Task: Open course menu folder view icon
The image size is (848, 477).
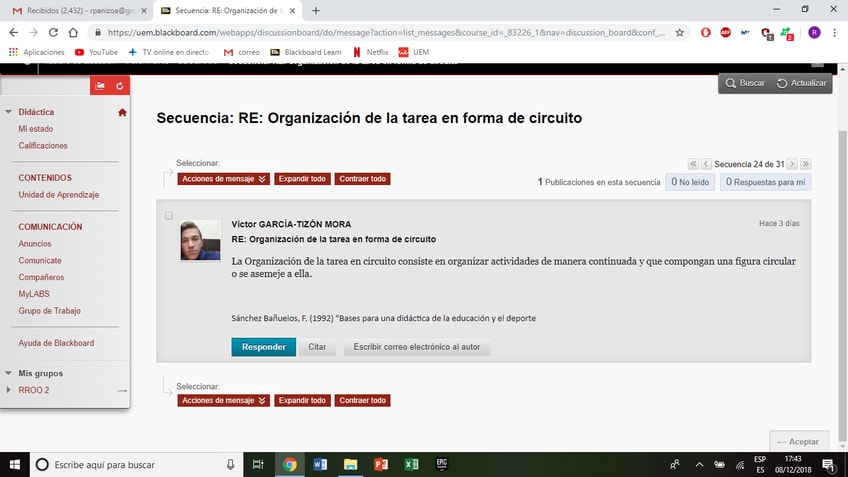Action: (x=100, y=85)
